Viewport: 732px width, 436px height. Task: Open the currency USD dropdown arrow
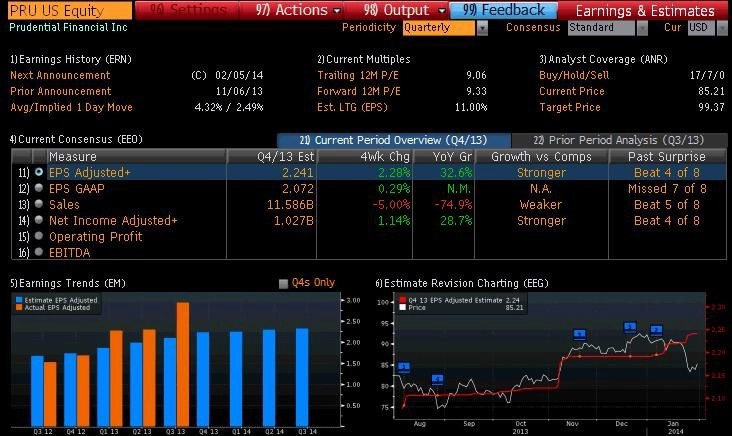pyautogui.click(x=721, y=28)
